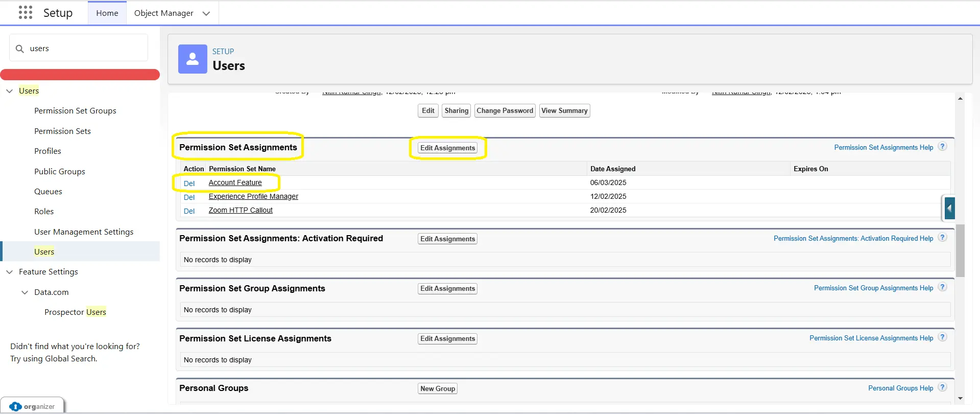Open Public Groups in sidebar
The image size is (980, 414).
click(60, 172)
